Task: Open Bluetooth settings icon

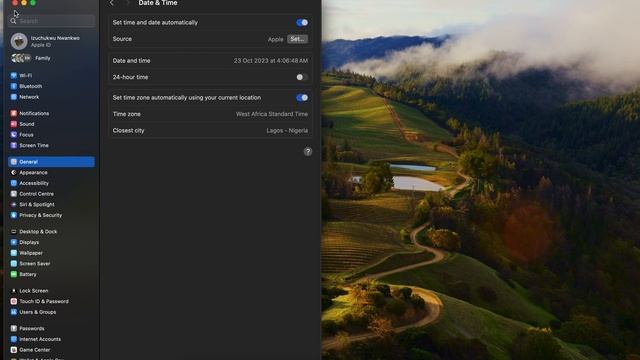Action: click(x=13, y=86)
